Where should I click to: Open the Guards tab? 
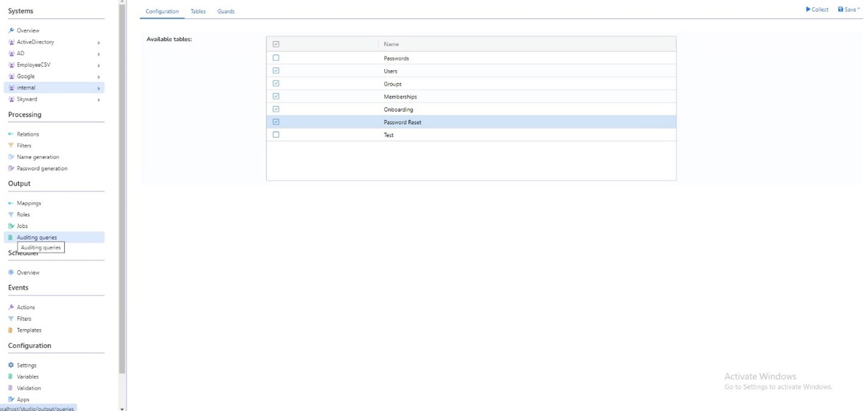(225, 11)
